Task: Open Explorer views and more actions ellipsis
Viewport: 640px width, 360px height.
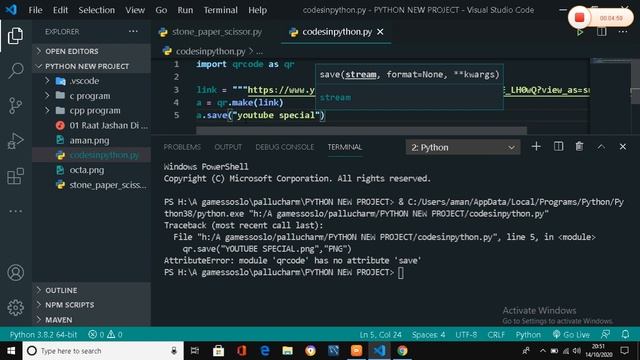Action: click(x=133, y=31)
